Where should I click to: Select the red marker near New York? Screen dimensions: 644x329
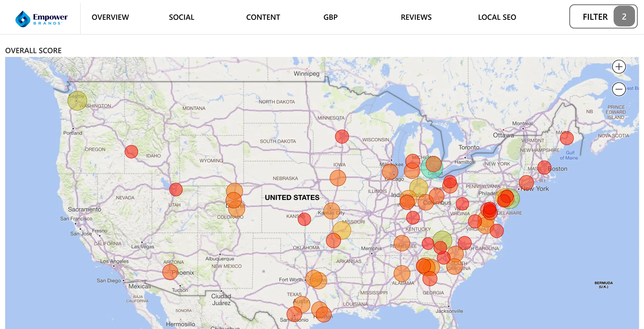tap(526, 182)
